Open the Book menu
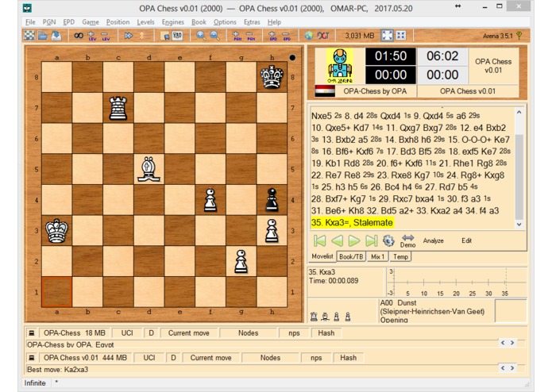This screenshot has height=392, width=552. tap(199, 21)
